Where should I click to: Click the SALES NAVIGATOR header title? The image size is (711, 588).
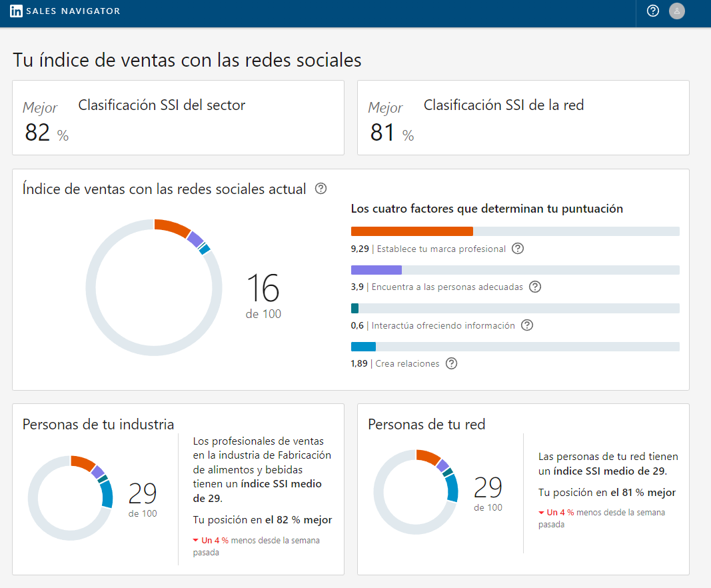[x=73, y=11]
